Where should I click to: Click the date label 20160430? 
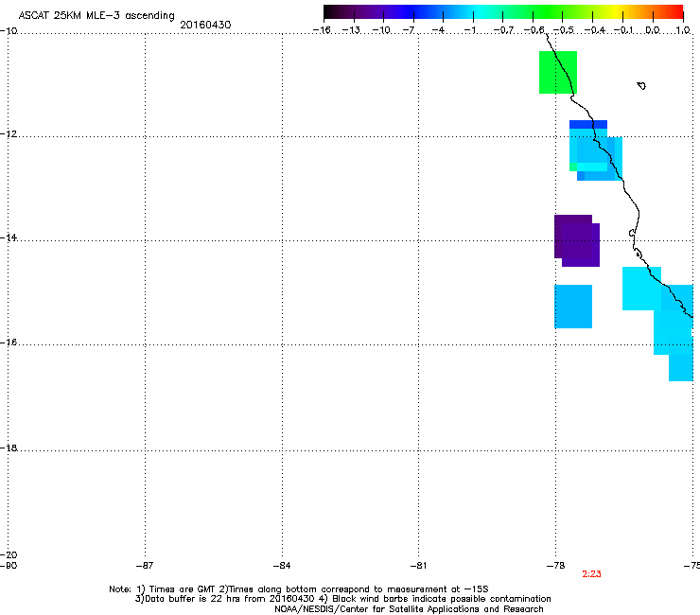(205, 25)
